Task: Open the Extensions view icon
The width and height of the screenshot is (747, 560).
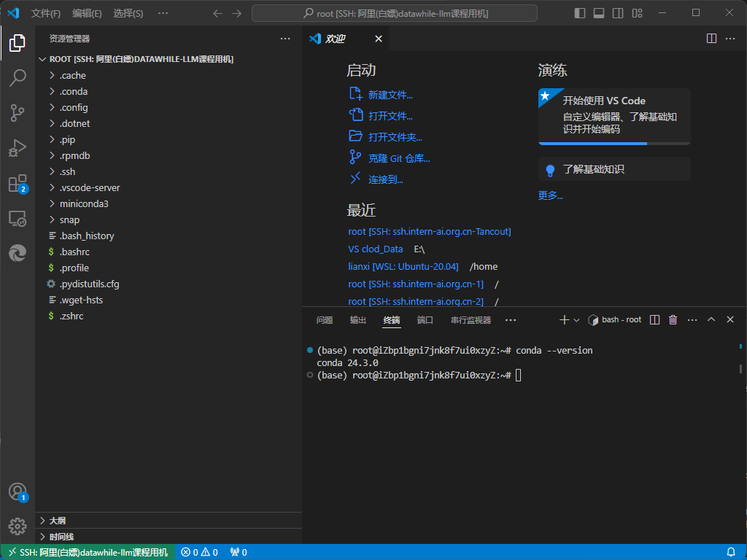Action: [18, 184]
